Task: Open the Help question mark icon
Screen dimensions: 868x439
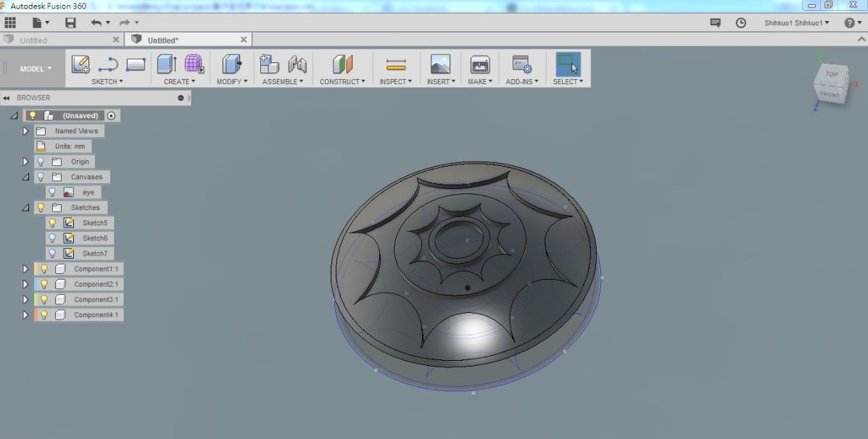Action: 850,22
